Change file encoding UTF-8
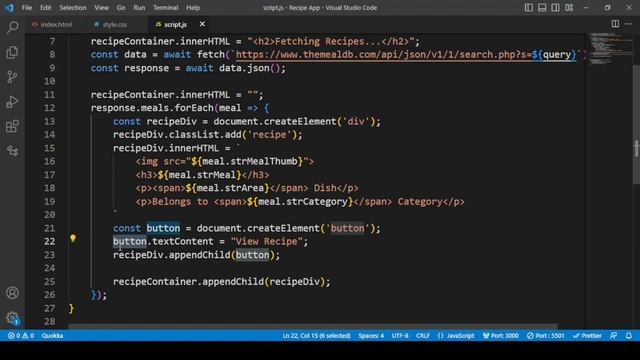The height and width of the screenshot is (360, 640). 400,336
